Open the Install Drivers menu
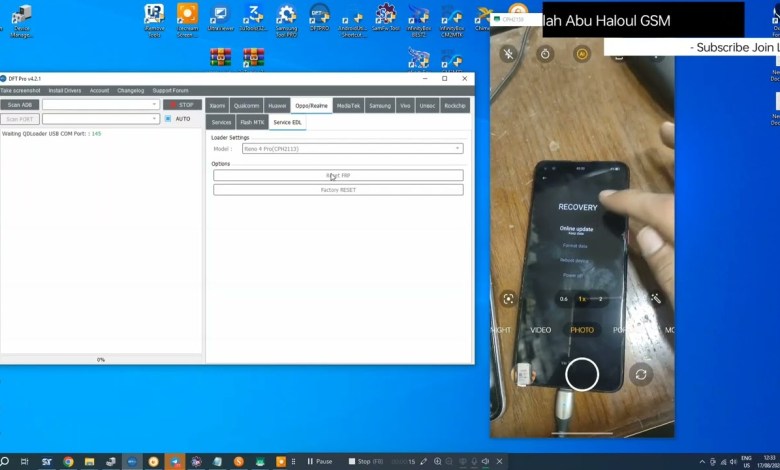780x470 pixels. [65, 90]
